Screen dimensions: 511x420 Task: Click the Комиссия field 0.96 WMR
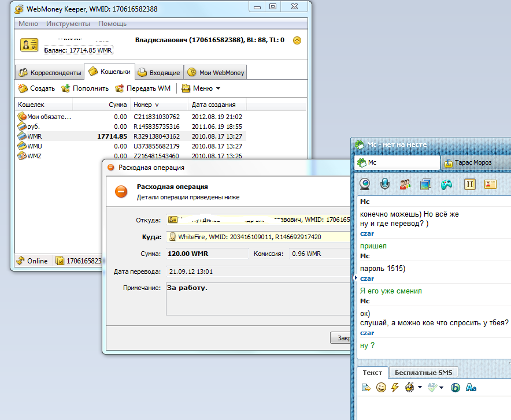pos(320,254)
